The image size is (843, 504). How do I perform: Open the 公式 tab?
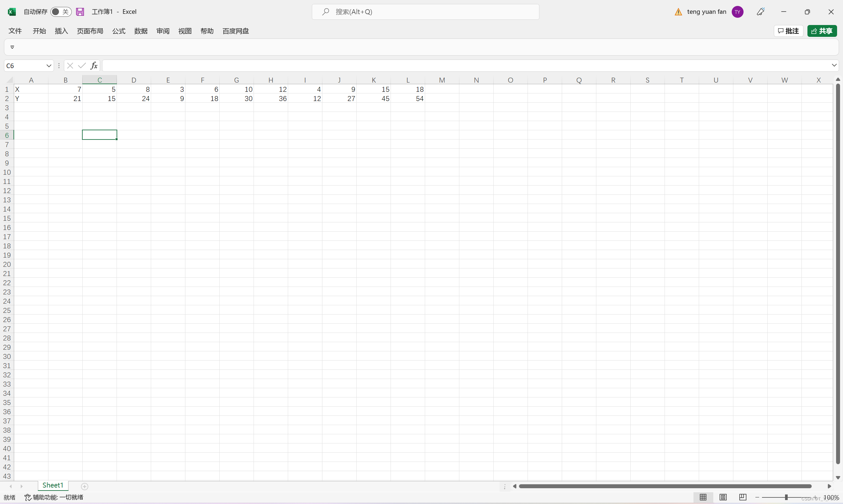click(x=119, y=31)
